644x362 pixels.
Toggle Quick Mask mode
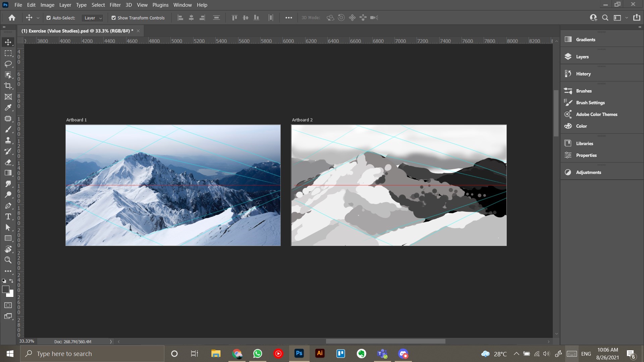(8, 305)
